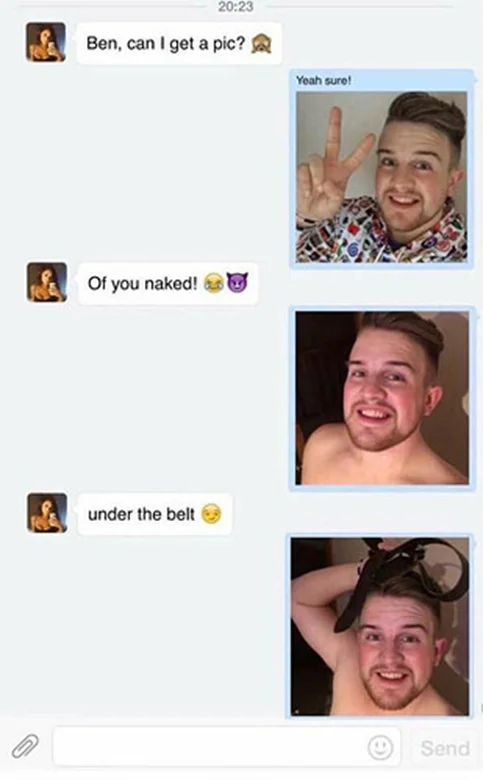
Task: Select the "under the belt" message bubble
Action: pos(155,514)
